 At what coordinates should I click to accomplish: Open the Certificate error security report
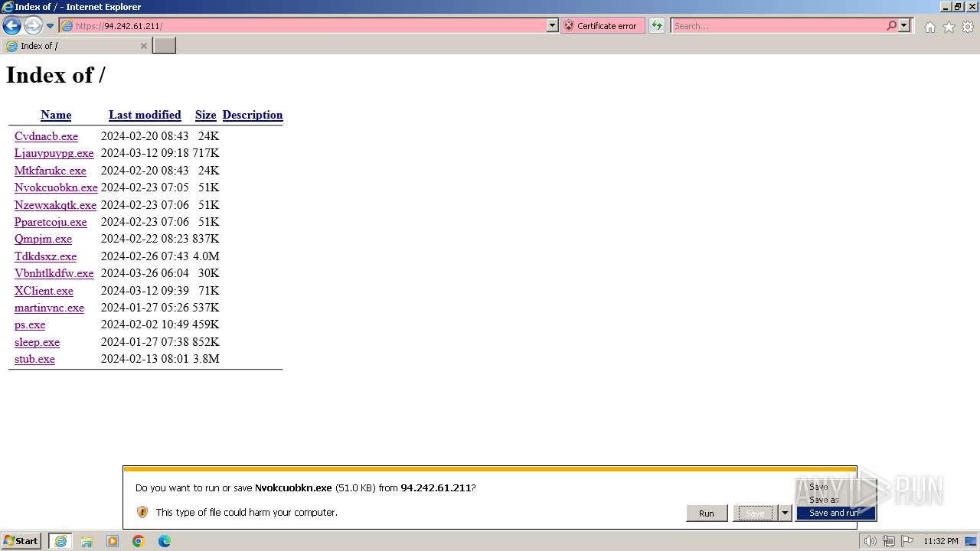pos(603,25)
